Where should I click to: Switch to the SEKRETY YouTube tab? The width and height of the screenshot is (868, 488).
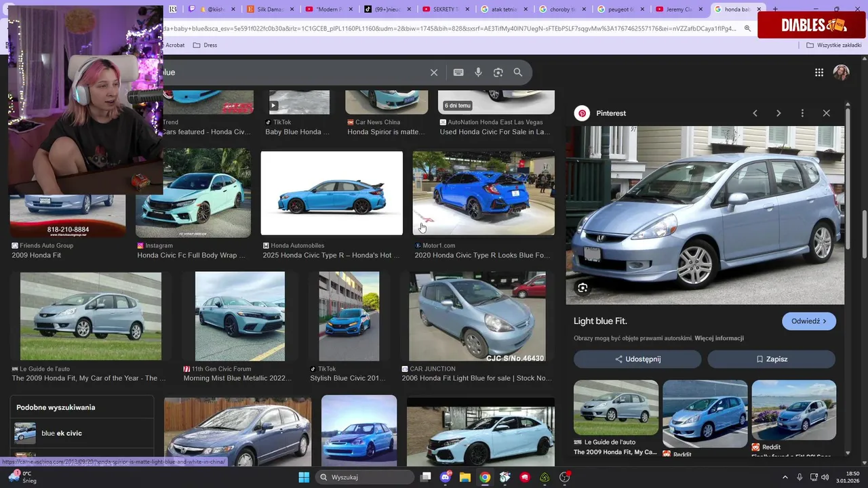click(445, 9)
